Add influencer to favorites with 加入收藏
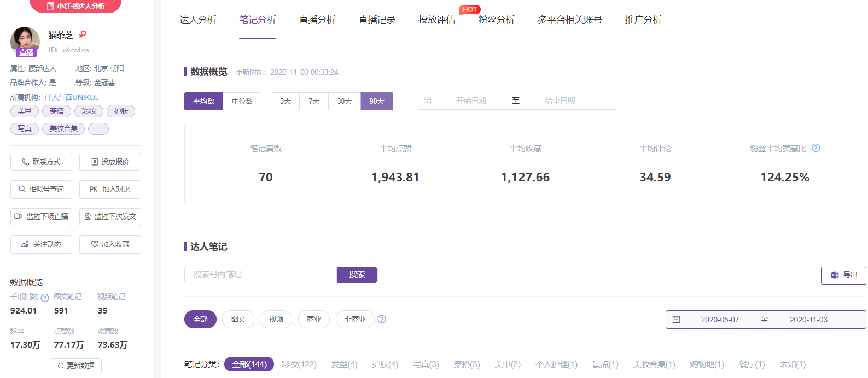This screenshot has width=868, height=378. coord(110,245)
